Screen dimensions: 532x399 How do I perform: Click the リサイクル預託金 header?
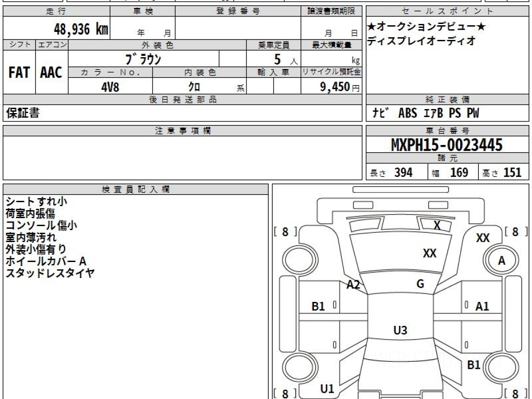pos(332,72)
